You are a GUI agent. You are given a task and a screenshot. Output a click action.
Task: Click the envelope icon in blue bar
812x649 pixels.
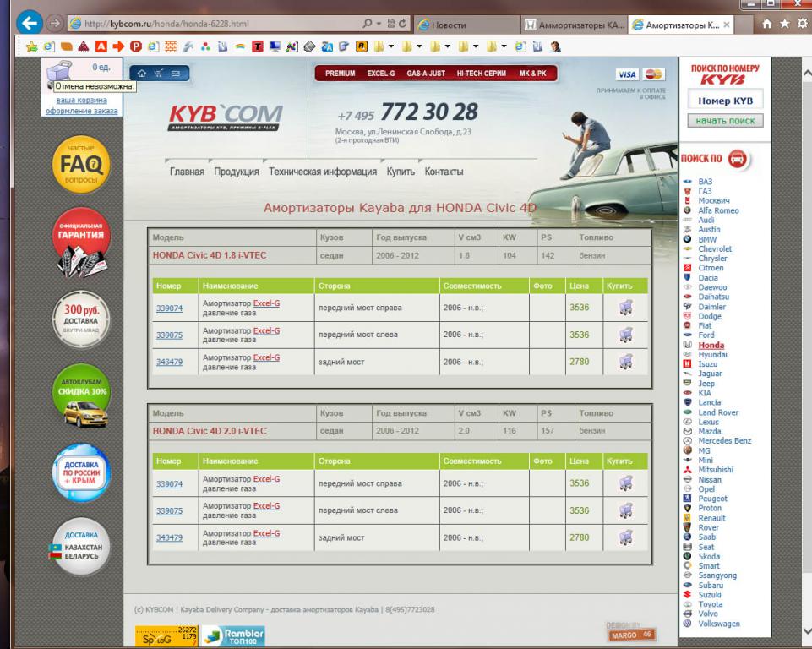point(176,73)
